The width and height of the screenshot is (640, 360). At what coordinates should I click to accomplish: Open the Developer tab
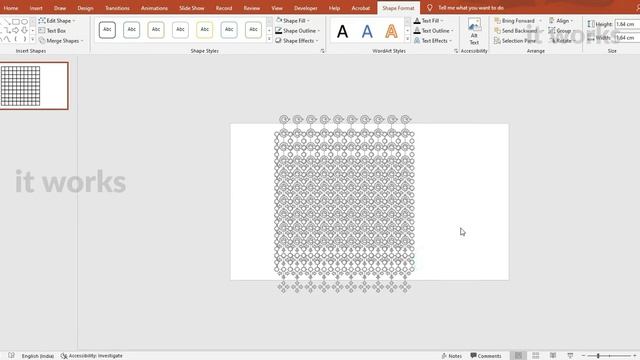pyautogui.click(x=306, y=8)
